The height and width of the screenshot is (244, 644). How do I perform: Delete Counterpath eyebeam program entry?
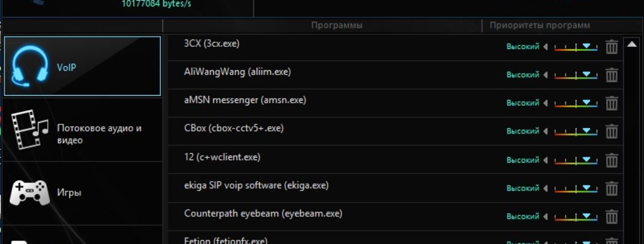(x=611, y=217)
